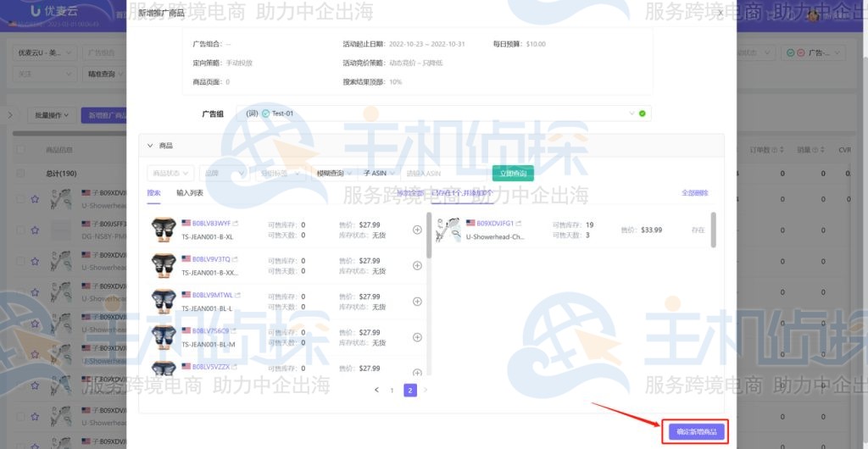This screenshot has height=449, width=868.
Task: Open external link icon beside B0BLV83WYF
Action: click(236, 224)
